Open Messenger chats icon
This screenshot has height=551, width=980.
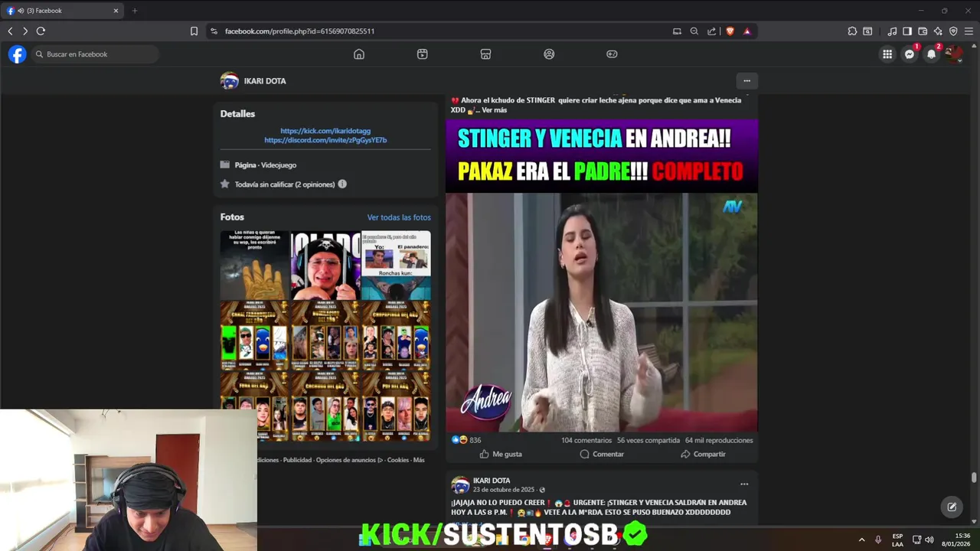point(910,54)
